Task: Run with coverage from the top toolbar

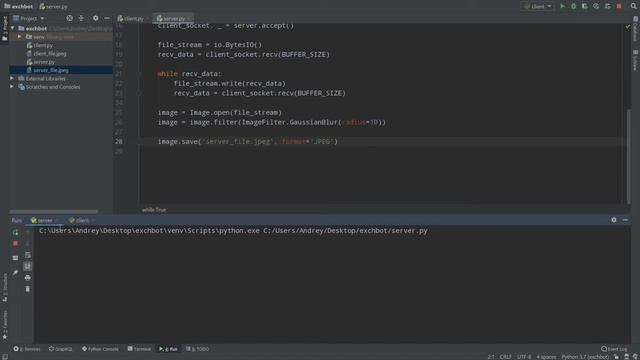Action: [584, 6]
